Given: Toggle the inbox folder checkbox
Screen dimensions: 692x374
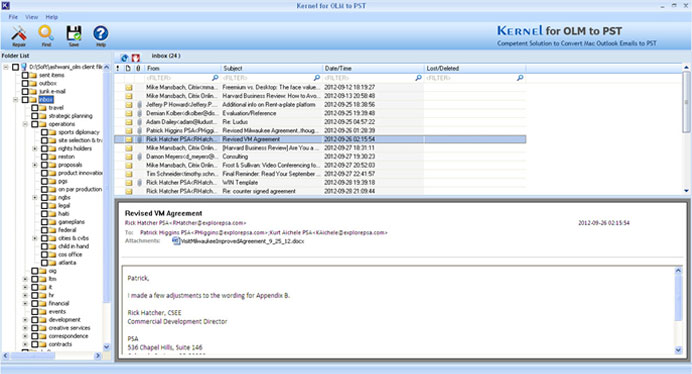Looking at the screenshot, I should pyautogui.click(x=25, y=100).
